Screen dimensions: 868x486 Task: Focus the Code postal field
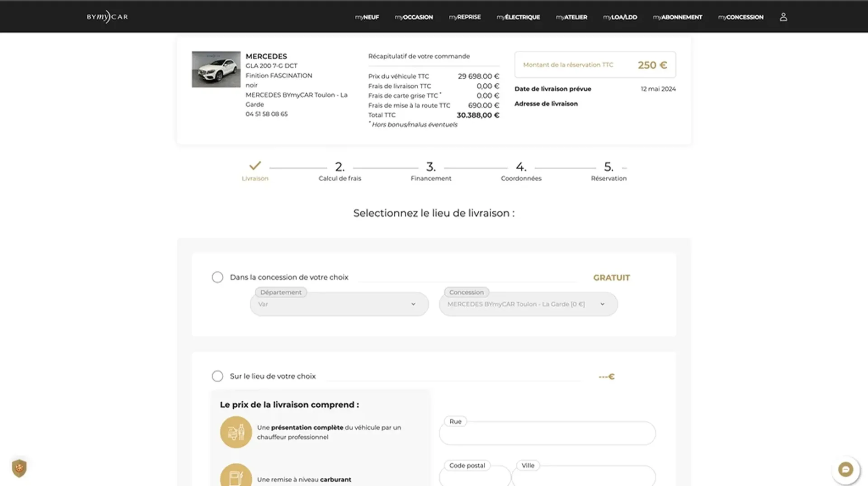475,476
